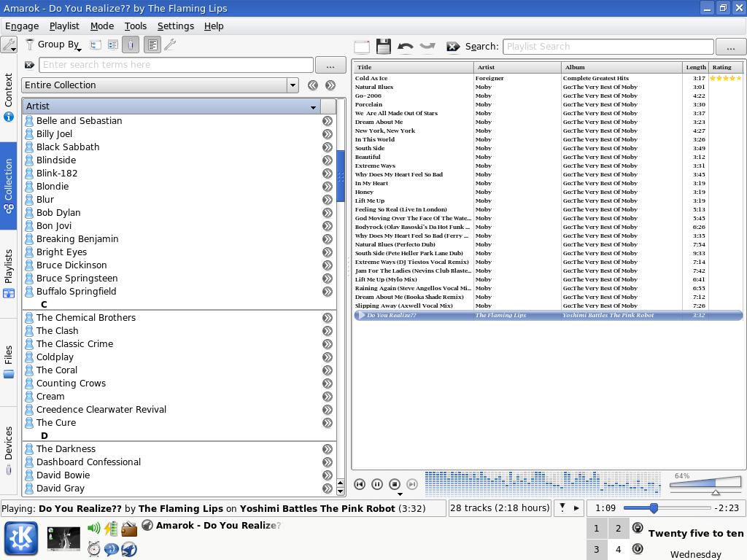Image resolution: width=747 pixels, height=560 pixels.
Task: Sort playlist by Length column
Action: (x=695, y=67)
